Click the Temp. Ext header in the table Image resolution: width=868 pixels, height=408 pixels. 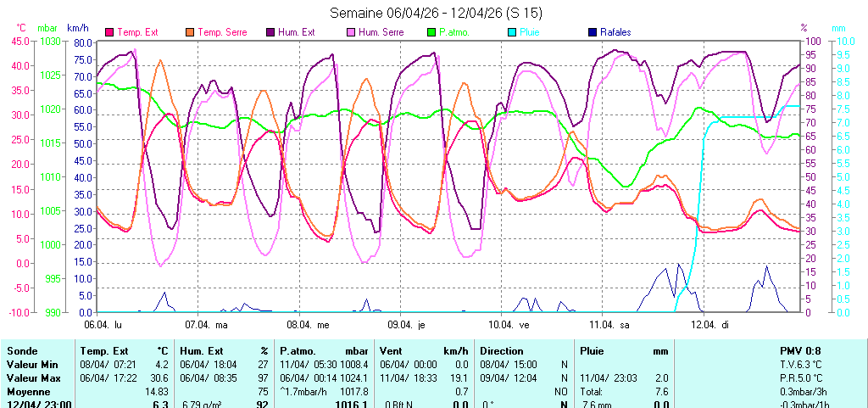[x=104, y=350]
